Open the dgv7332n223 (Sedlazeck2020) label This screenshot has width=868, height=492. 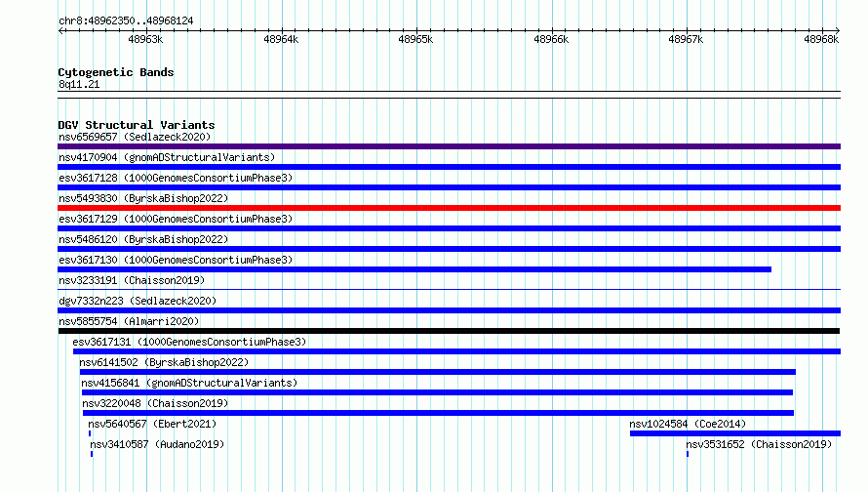pos(138,301)
